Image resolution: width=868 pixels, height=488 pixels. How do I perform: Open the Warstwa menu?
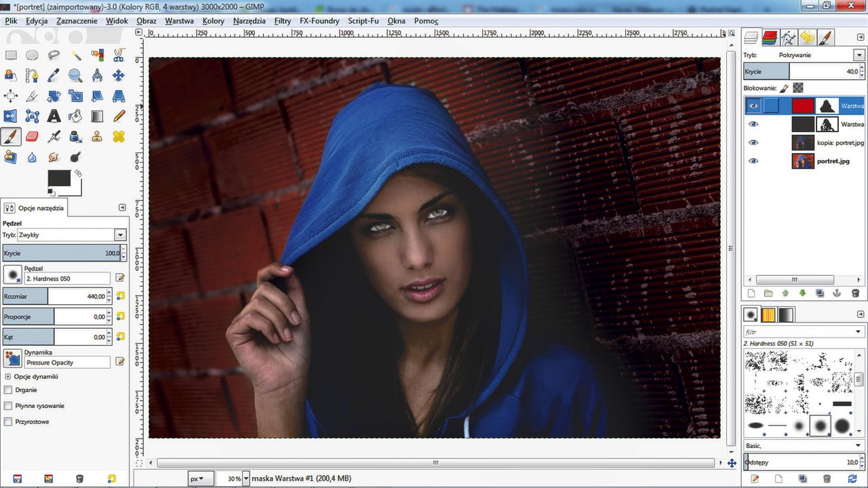coord(179,21)
